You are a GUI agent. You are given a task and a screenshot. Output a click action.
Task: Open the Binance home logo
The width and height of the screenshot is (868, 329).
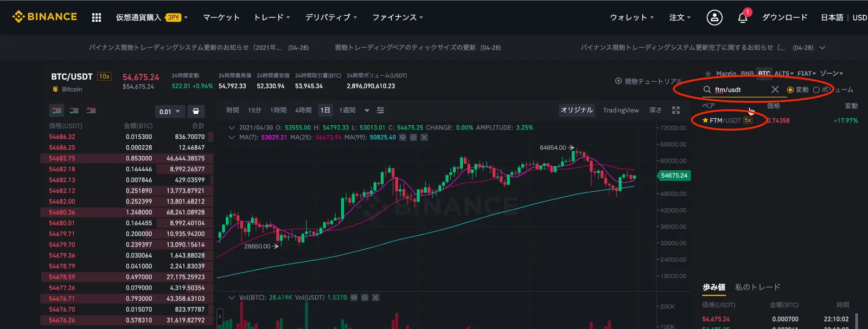pyautogui.click(x=45, y=17)
